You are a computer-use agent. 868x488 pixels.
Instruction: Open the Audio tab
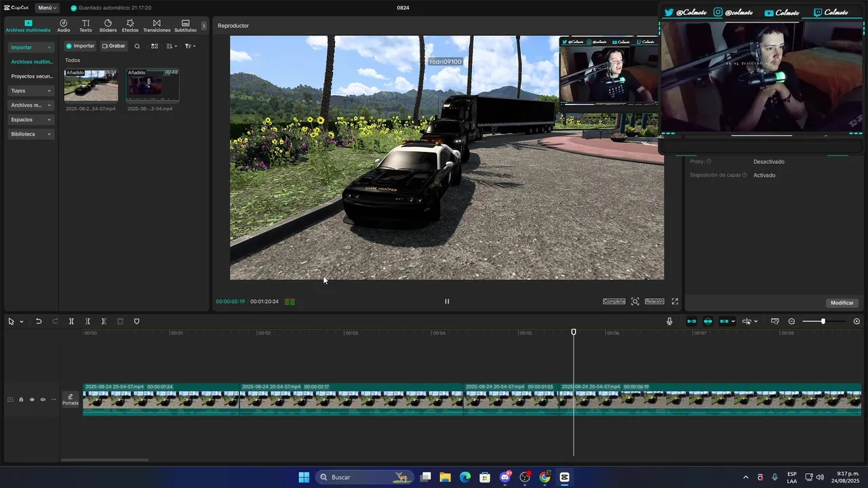point(64,26)
